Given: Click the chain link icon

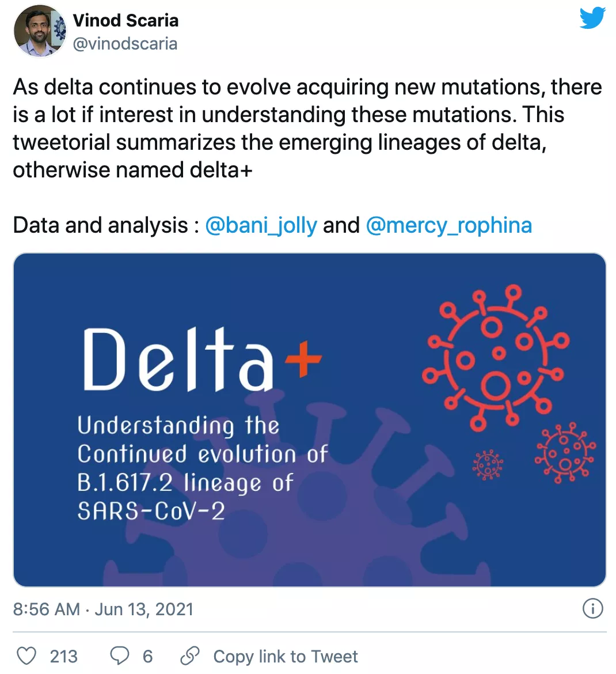Looking at the screenshot, I should click(189, 656).
